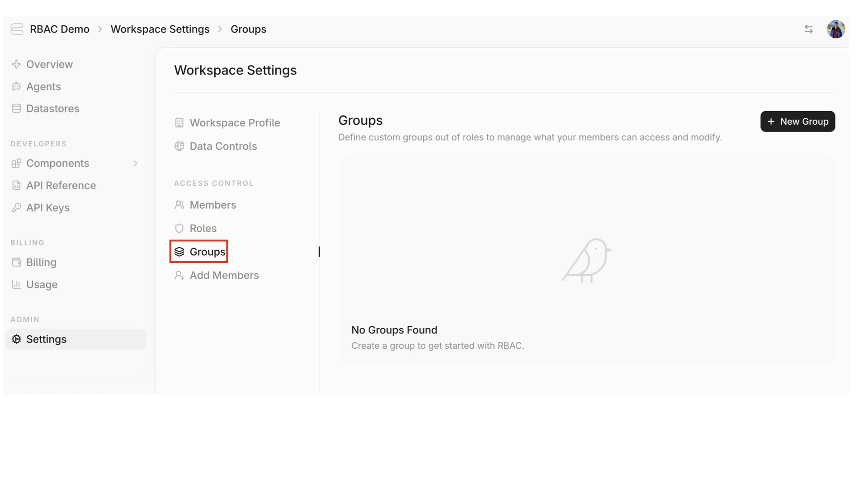Expand the Components submenu chevron

(135, 163)
